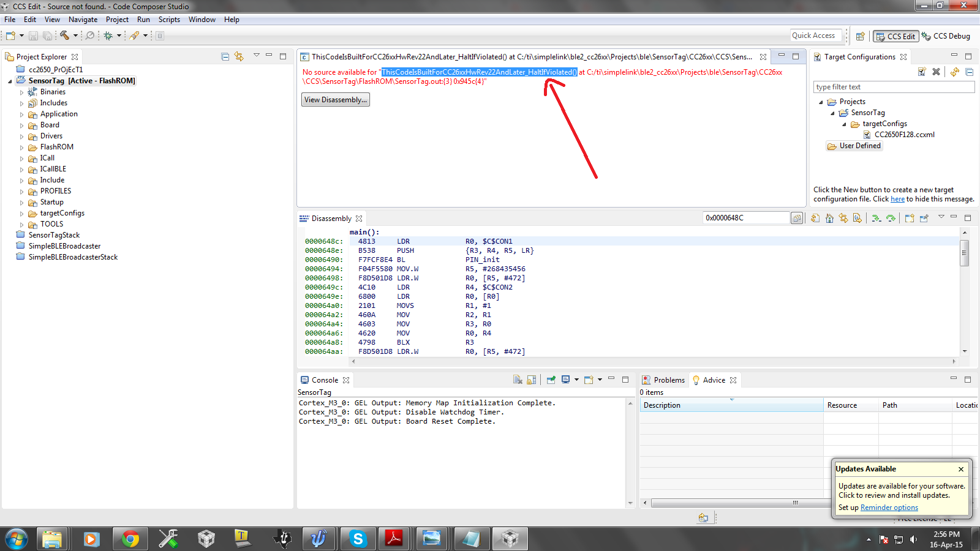Toggle Show Source in Disassembly toolbar
Image resolution: width=980 pixels, height=551 pixels.
[x=858, y=218]
